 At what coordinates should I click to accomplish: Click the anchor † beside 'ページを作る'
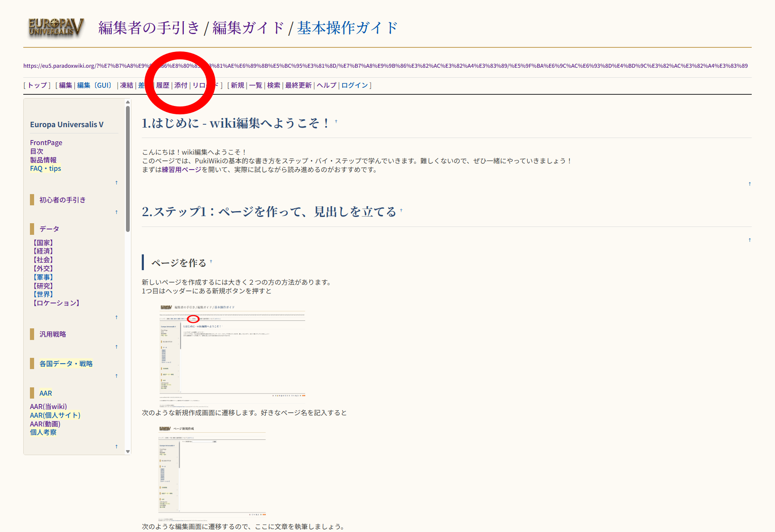coord(211,261)
